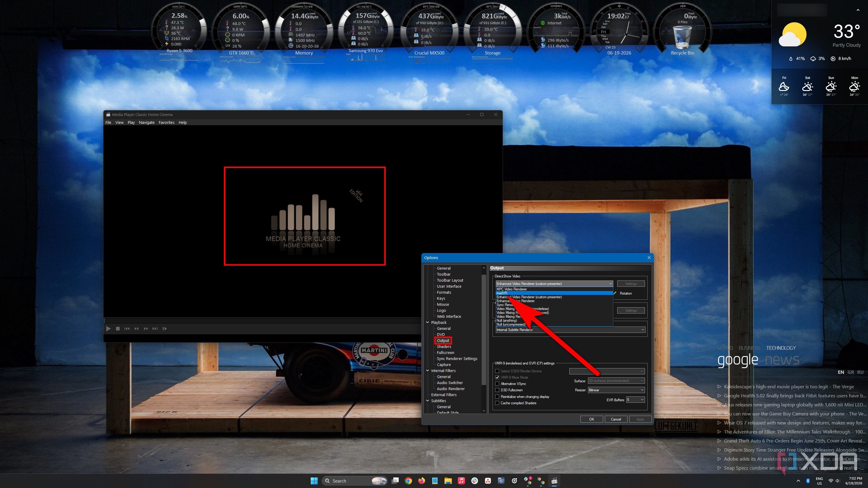Viewport: 868px width, 488px height.
Task: Open Firefox from the taskbar
Action: [422, 481]
